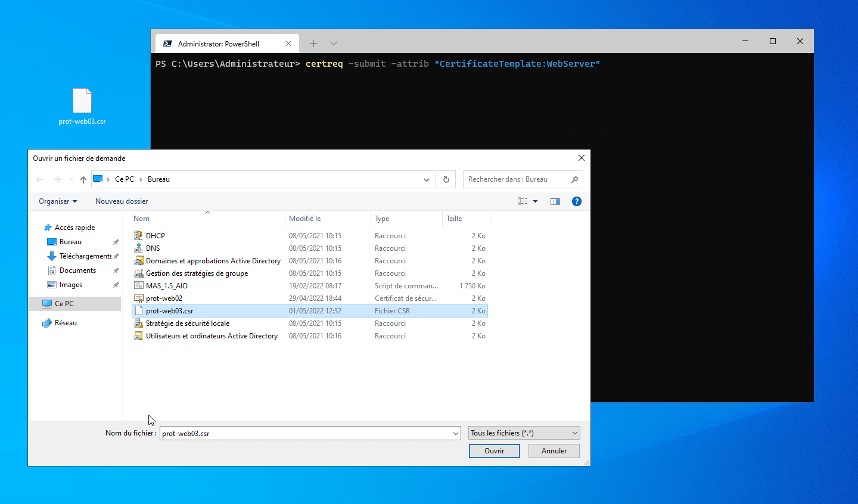Open the help question mark icon
Screen dimensions: 858x504
[576, 201]
